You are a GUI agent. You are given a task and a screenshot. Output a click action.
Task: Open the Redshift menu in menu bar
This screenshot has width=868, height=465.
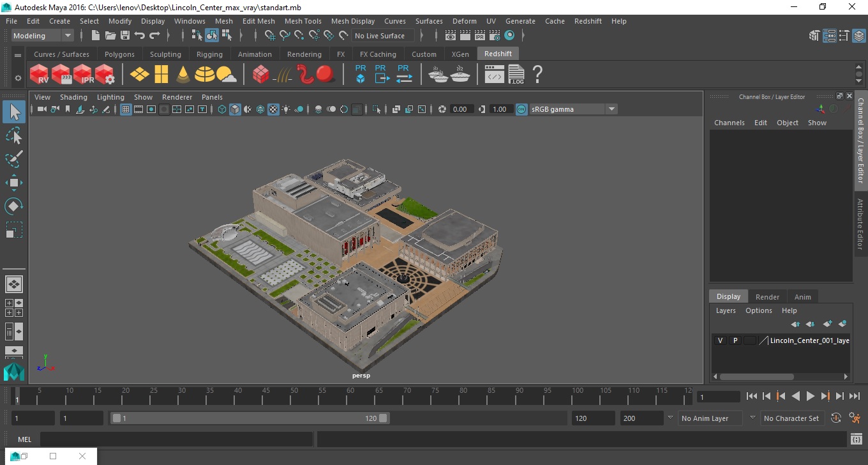tap(588, 21)
